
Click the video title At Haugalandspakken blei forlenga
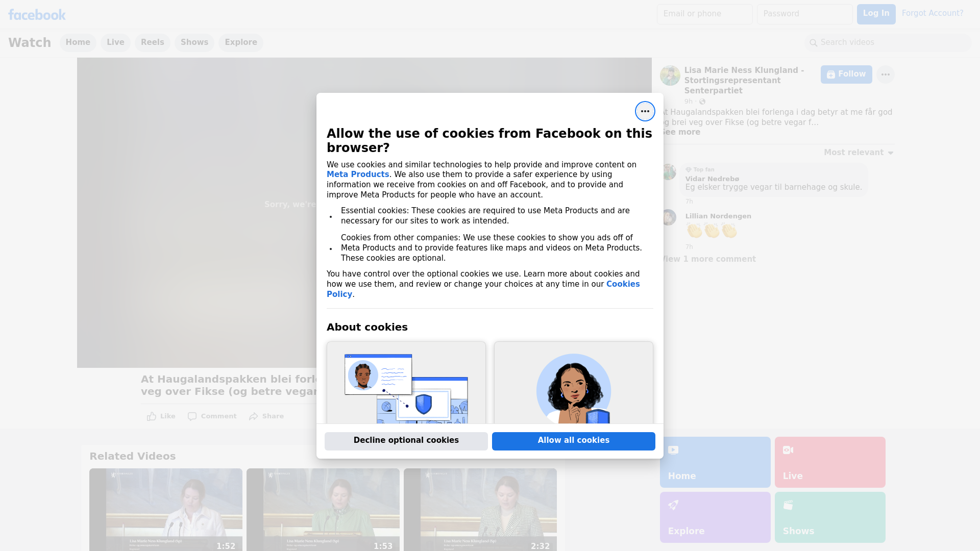tap(230, 386)
